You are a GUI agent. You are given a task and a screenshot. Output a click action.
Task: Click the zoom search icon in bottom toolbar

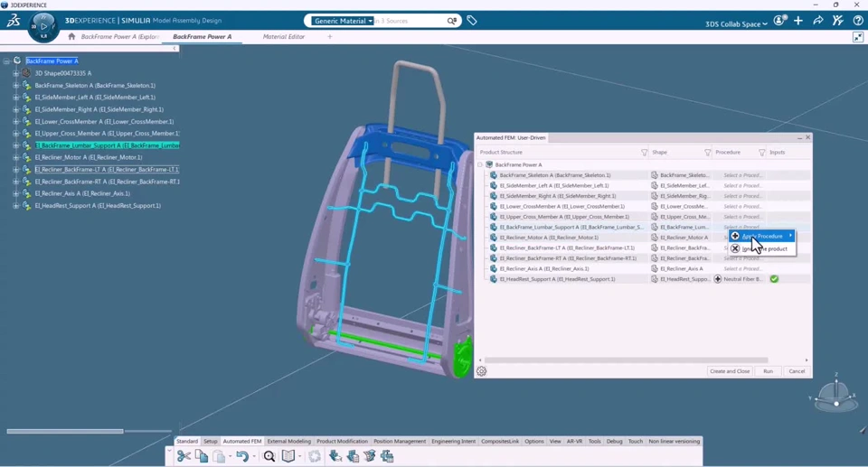269,456
